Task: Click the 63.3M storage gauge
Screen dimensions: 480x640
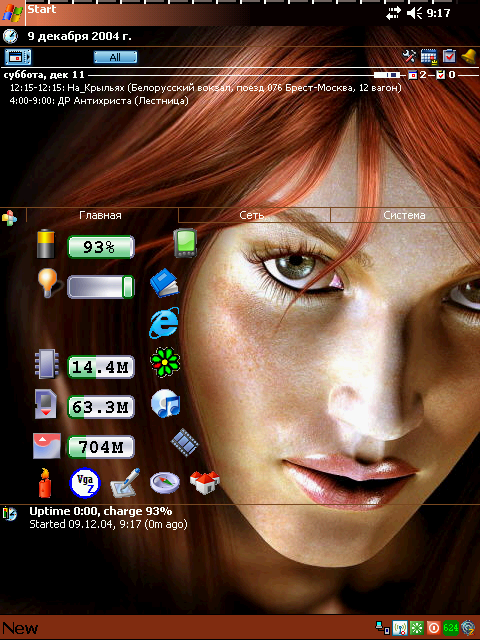Action: (x=101, y=407)
